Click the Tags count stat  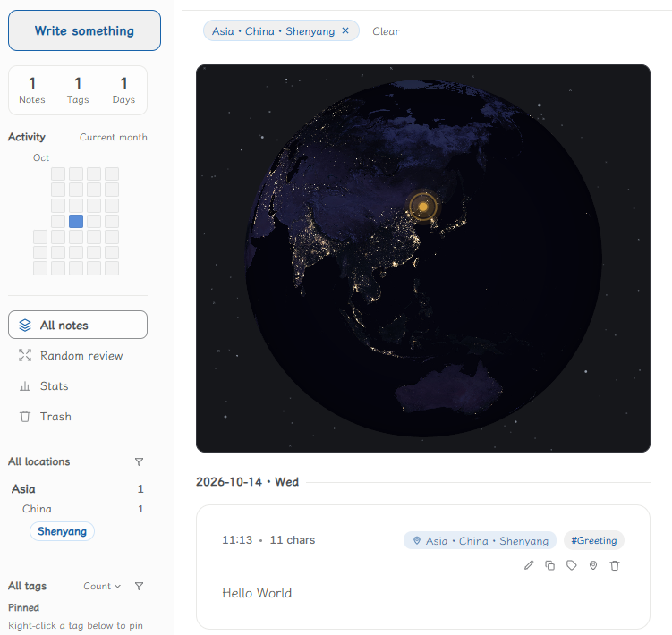click(x=78, y=90)
